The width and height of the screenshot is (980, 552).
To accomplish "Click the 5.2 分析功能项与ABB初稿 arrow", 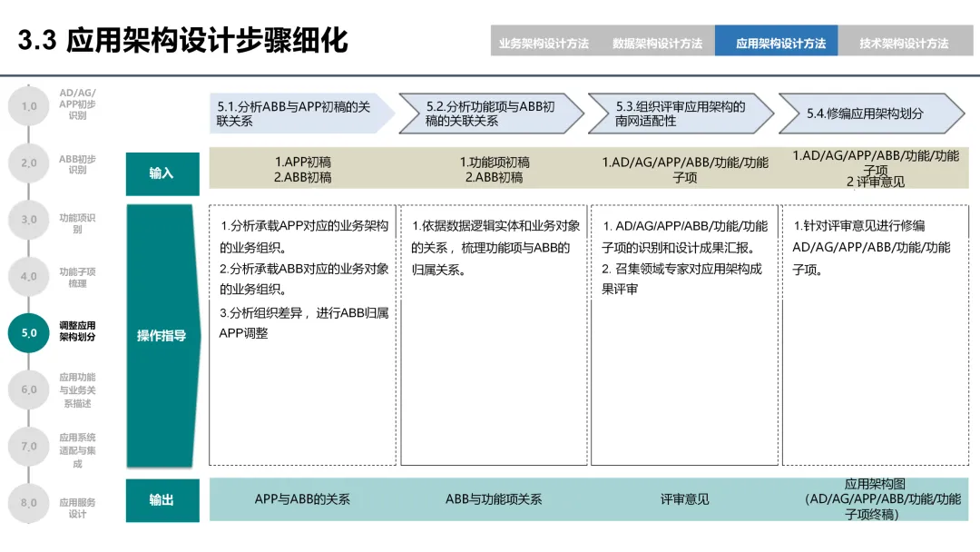I will click(491, 113).
